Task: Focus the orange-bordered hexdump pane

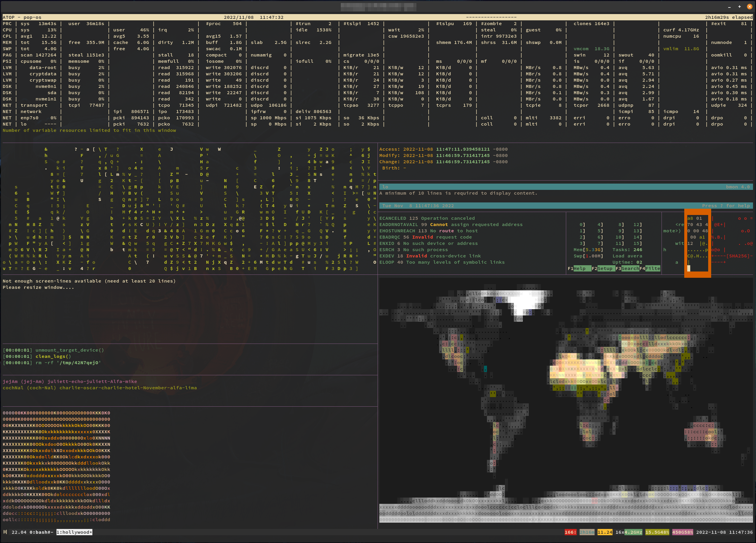Action: click(x=697, y=243)
